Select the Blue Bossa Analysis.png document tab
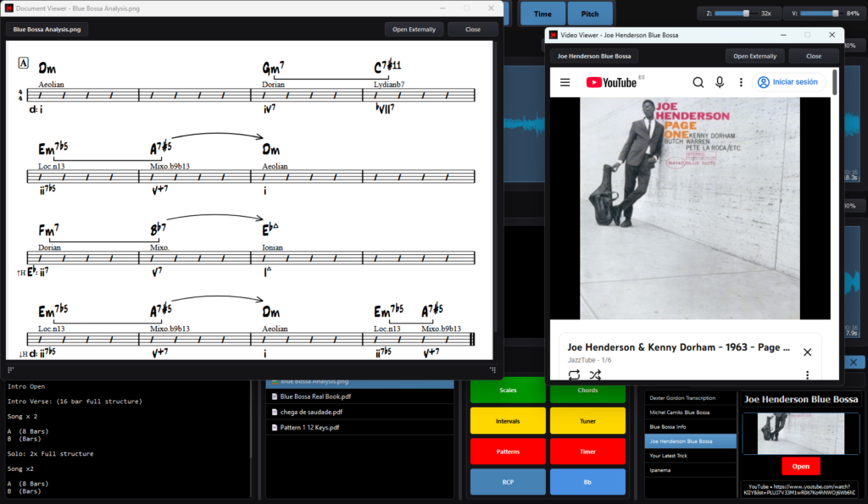The image size is (868, 504). coord(47,30)
